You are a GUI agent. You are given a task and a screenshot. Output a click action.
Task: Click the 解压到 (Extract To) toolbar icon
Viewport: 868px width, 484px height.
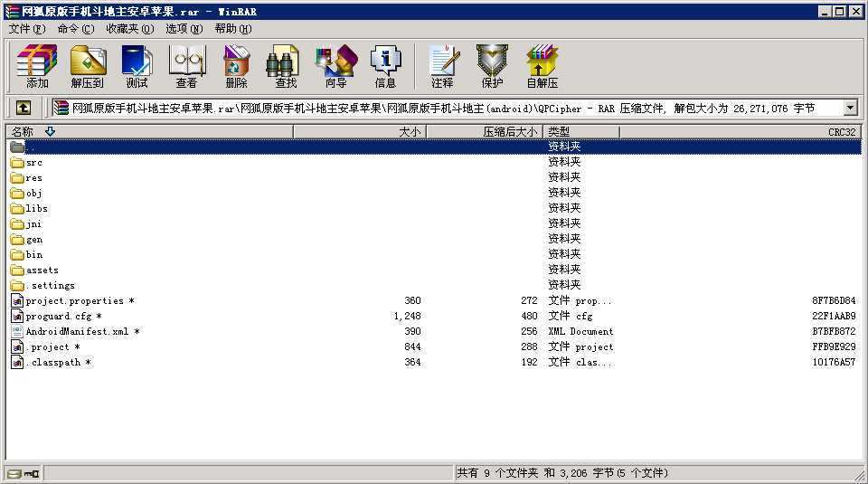87,66
